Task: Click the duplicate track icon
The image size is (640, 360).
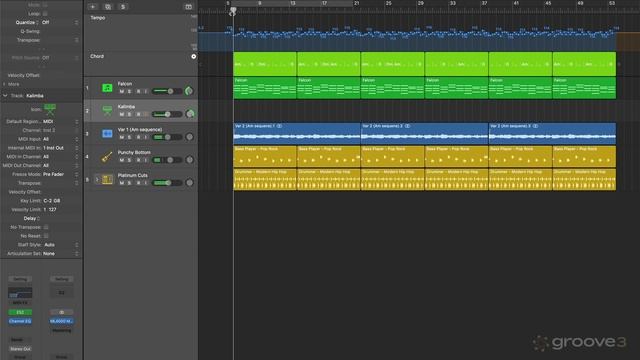Action: tap(108, 7)
